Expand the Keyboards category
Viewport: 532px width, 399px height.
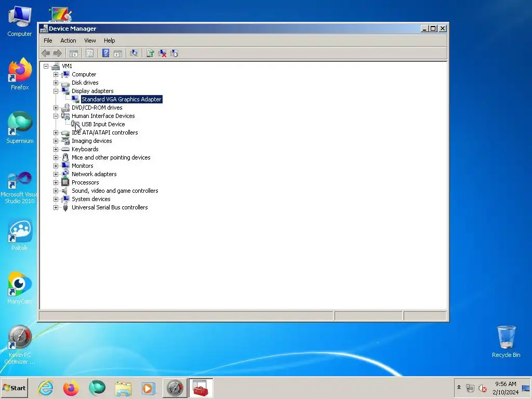pyautogui.click(x=56, y=149)
